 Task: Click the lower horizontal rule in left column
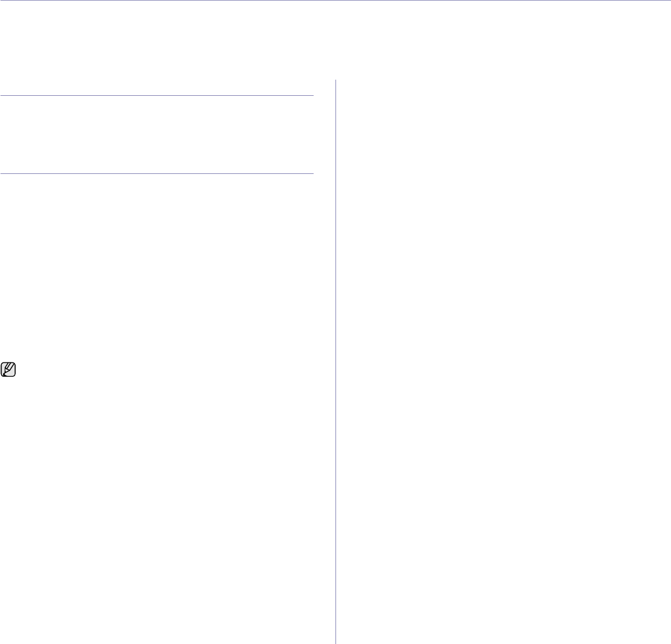156,173
